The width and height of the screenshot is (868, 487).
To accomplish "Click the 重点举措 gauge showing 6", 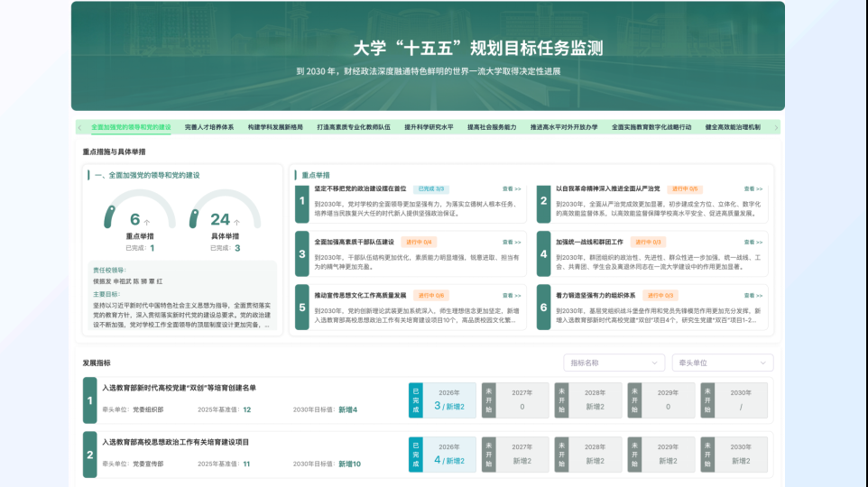I will point(140,209).
